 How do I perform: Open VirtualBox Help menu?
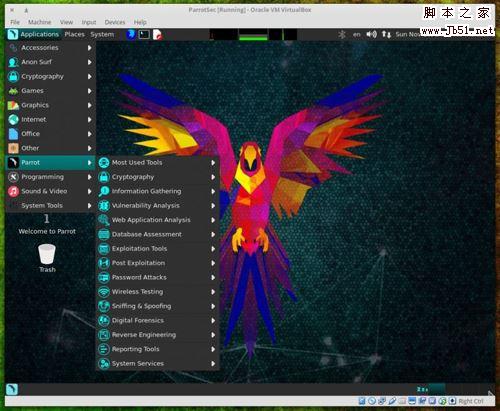[140, 22]
